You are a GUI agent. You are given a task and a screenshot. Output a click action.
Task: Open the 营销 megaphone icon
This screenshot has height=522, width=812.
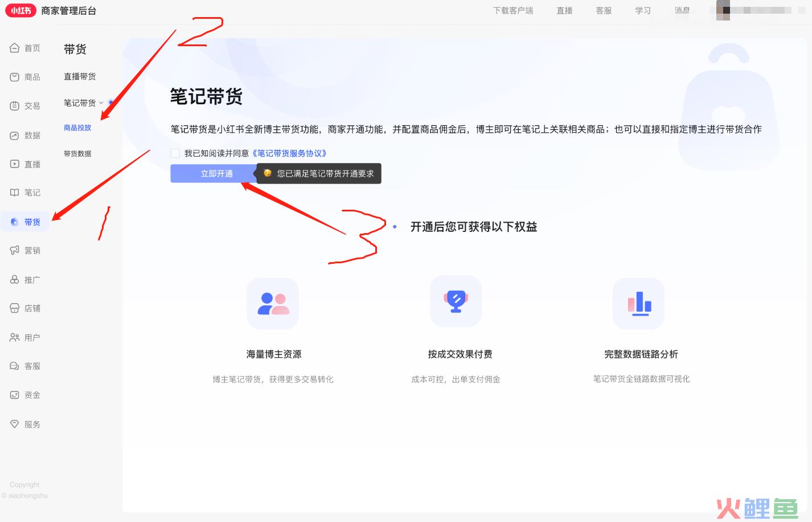click(15, 250)
